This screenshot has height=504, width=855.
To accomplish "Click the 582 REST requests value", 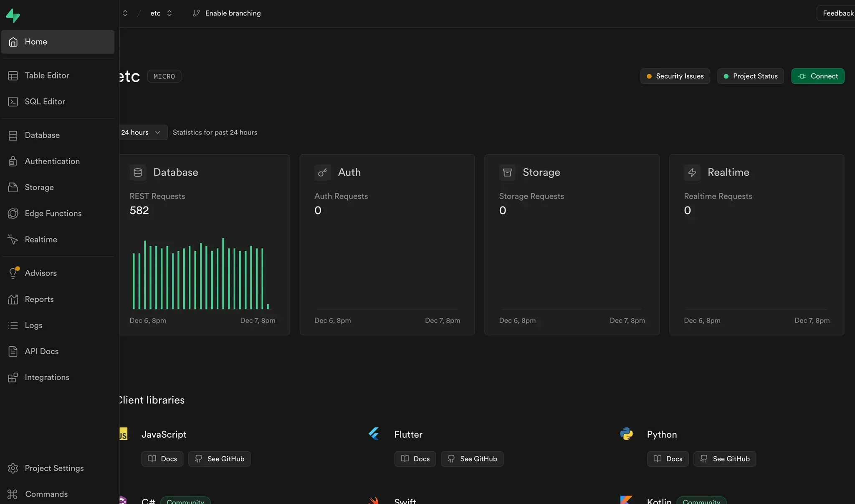I will click(x=139, y=210).
